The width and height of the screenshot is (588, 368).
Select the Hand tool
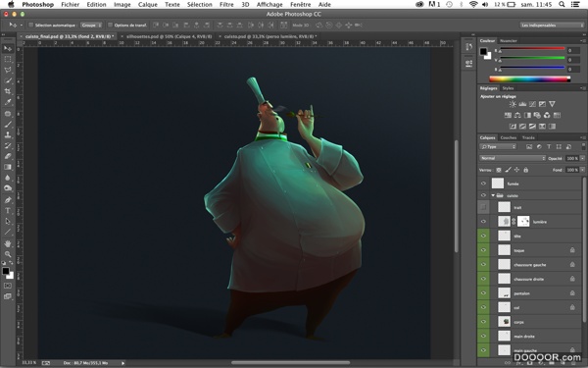[8, 243]
